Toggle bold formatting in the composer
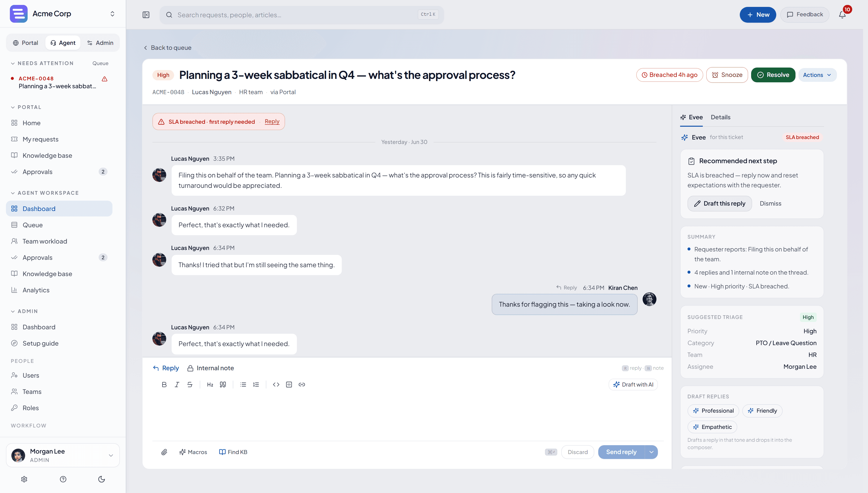 164,384
